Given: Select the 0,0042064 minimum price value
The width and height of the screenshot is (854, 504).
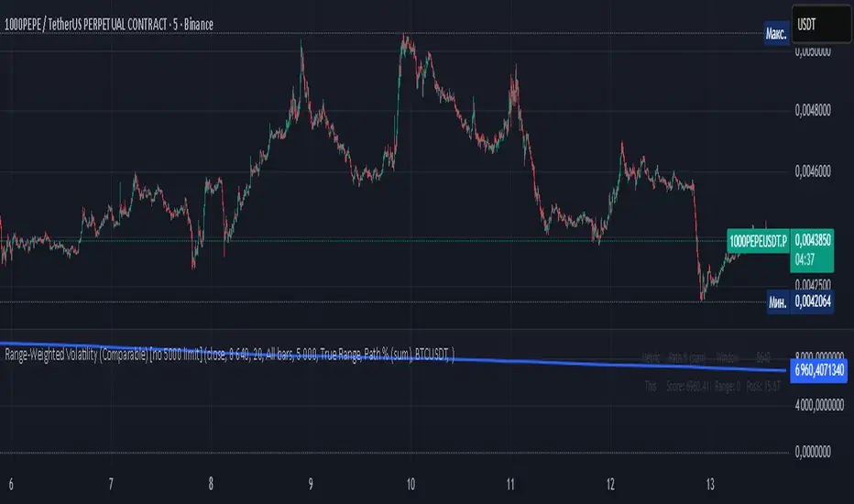Looking at the screenshot, I should [x=813, y=301].
